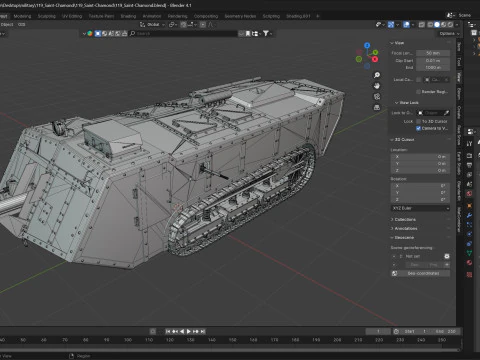Click the Lock to Object eyedropper
This screenshot has width=480, height=360.
click(x=447, y=113)
